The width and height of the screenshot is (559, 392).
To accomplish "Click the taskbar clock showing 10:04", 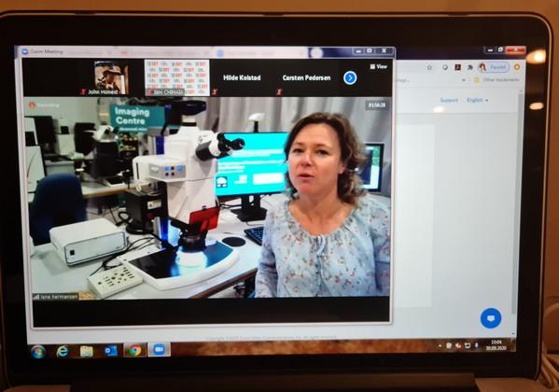I will [496, 345].
